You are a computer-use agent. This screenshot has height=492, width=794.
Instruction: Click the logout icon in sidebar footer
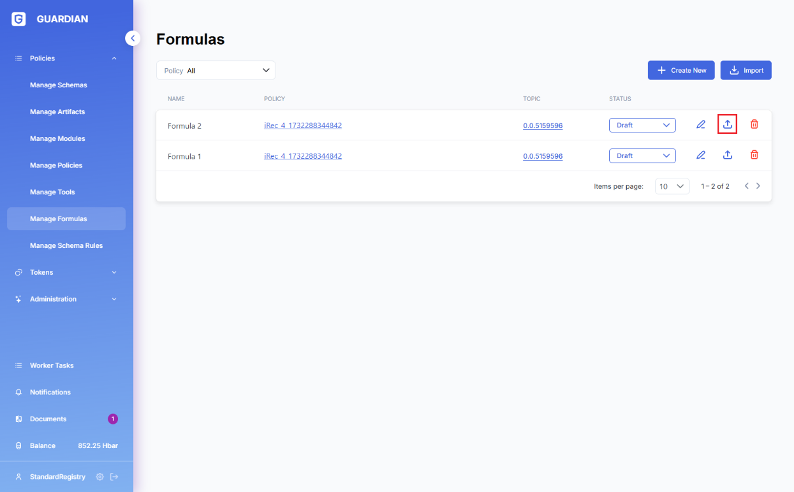(114, 477)
